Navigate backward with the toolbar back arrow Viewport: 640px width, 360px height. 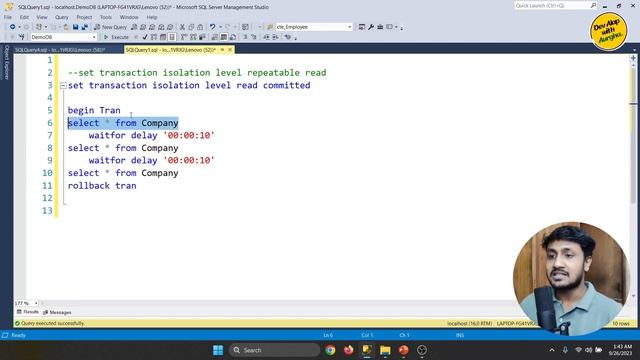[12, 27]
